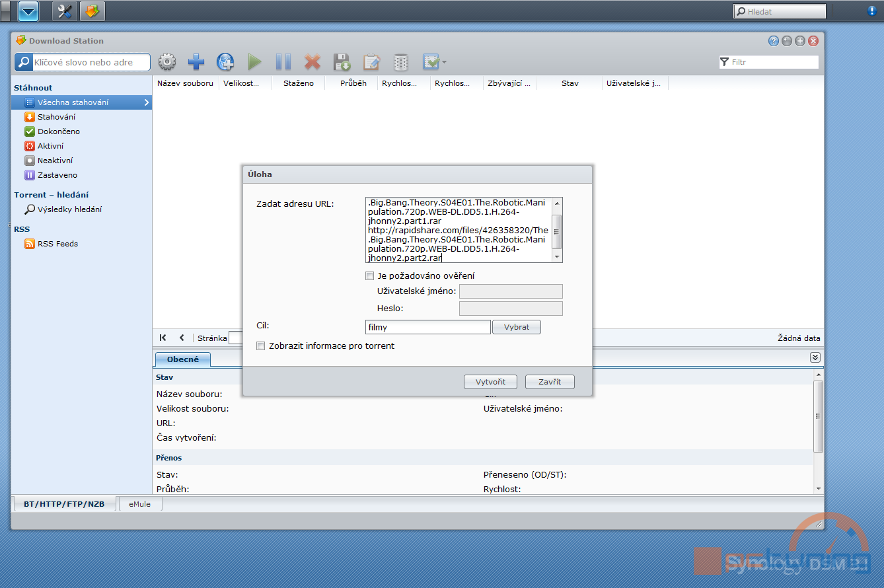Pause downloads with the pause icon

[283, 62]
